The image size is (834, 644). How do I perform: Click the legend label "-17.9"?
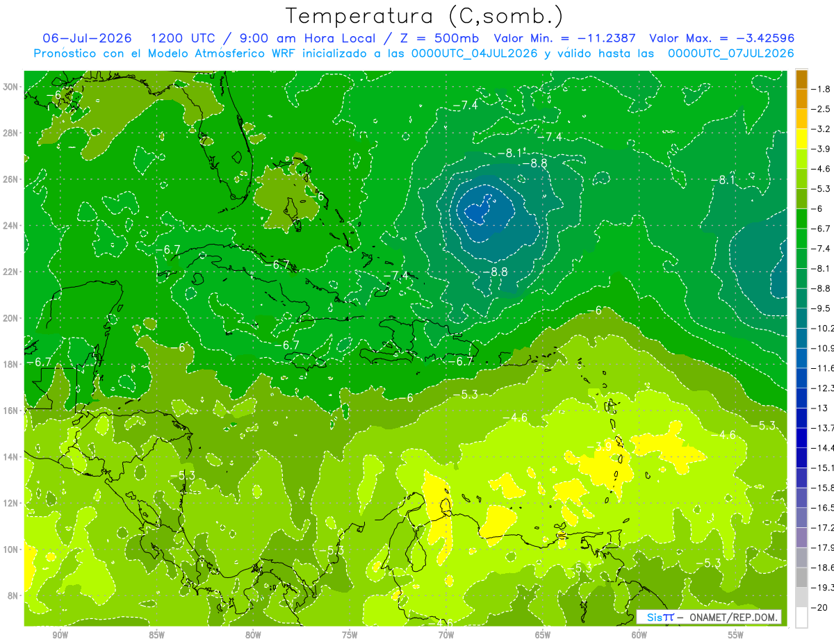click(x=822, y=547)
